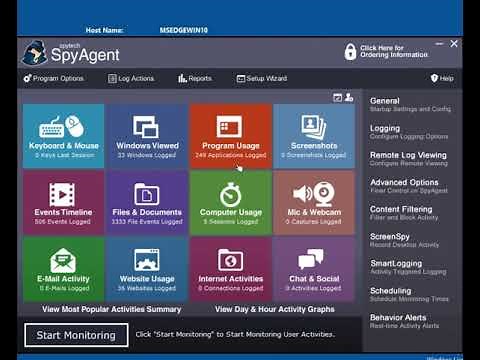Open the Keyboard & Mouse log tile
This screenshot has height=360, width=480.
tap(63, 136)
